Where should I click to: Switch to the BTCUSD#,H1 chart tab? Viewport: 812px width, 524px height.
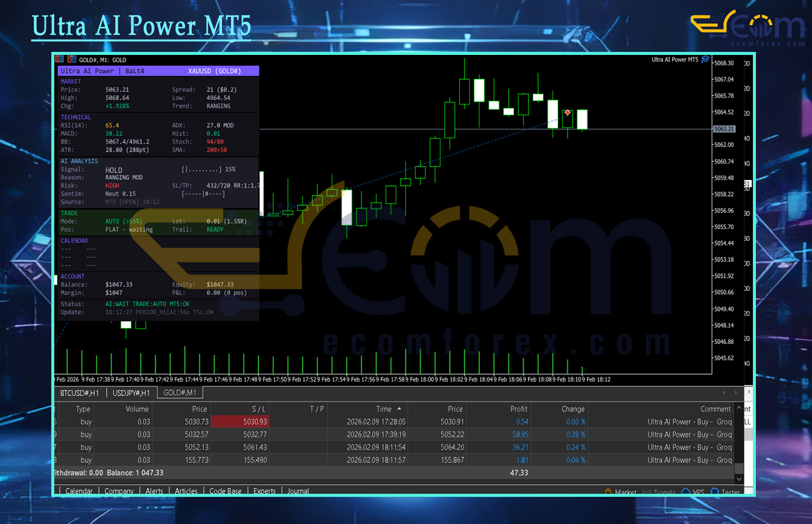80,393
